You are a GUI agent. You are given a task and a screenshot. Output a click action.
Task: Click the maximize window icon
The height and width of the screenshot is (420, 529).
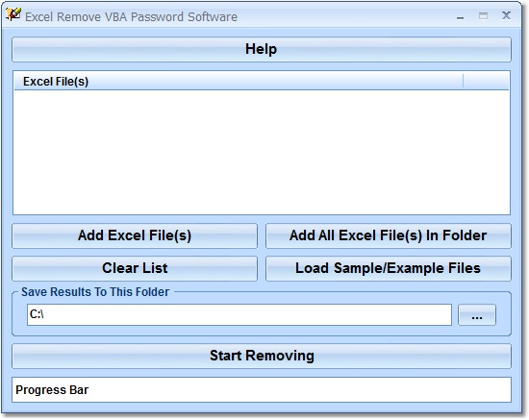point(483,15)
